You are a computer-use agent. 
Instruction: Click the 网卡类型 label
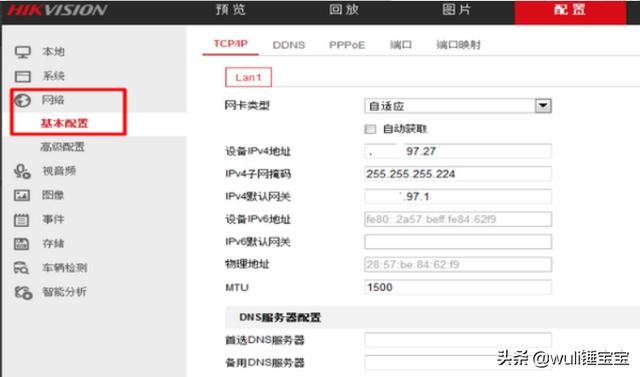pos(247,106)
